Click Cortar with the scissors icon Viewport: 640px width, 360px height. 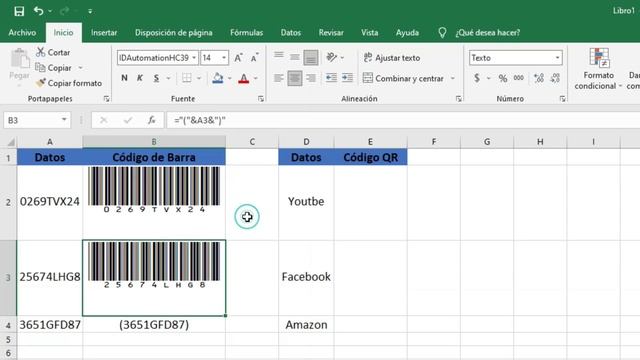click(53, 52)
